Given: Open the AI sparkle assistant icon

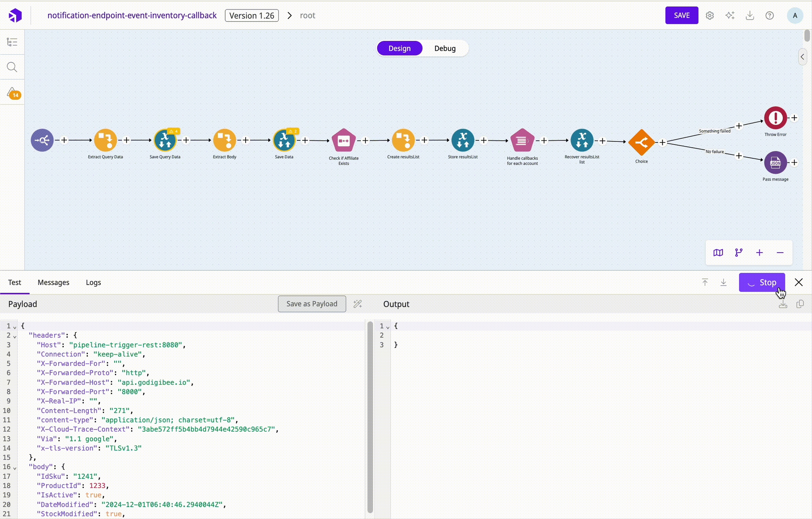Looking at the screenshot, I should coord(730,16).
